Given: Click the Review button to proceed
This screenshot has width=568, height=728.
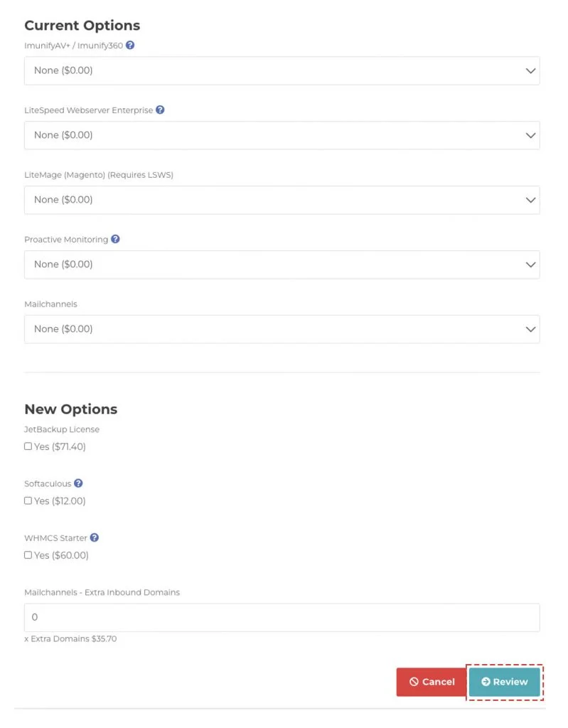Looking at the screenshot, I should 505,682.
